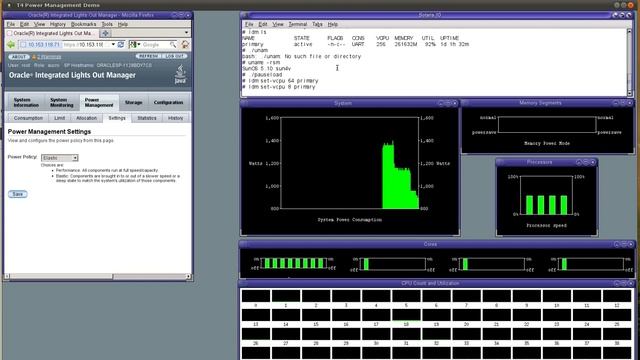
Task: Click the Memory Power Mode indicator box
Action: (x=547, y=124)
